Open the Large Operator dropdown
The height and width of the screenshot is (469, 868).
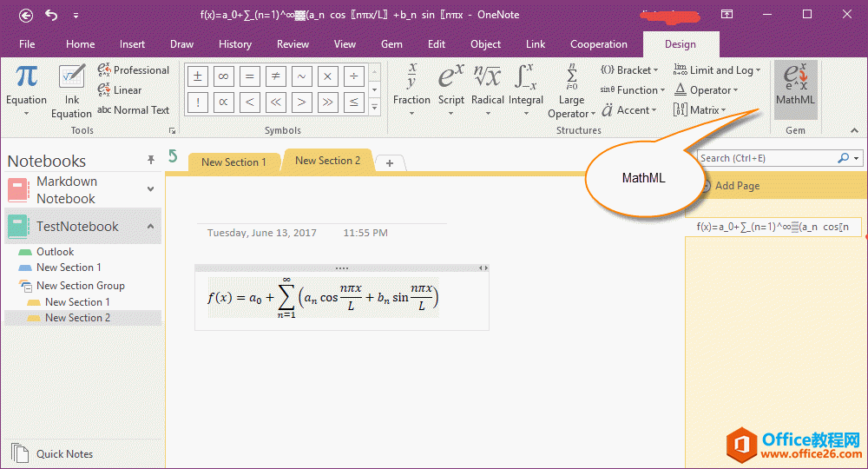[x=571, y=90]
